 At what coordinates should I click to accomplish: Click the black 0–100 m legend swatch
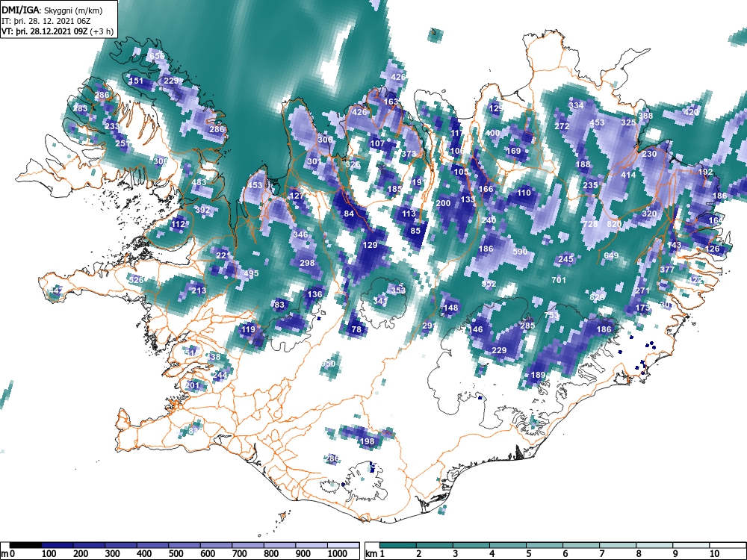(25, 545)
